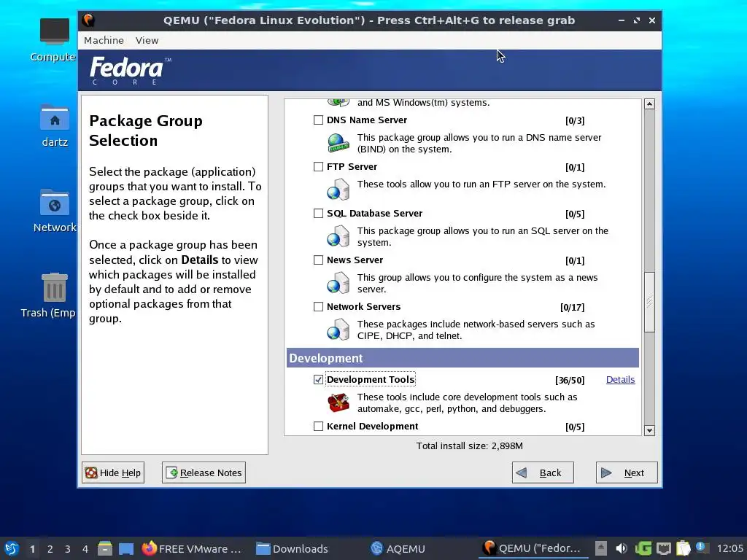Screen dimensions: 747x560
Task: Open the View menu
Action: [x=147, y=41]
